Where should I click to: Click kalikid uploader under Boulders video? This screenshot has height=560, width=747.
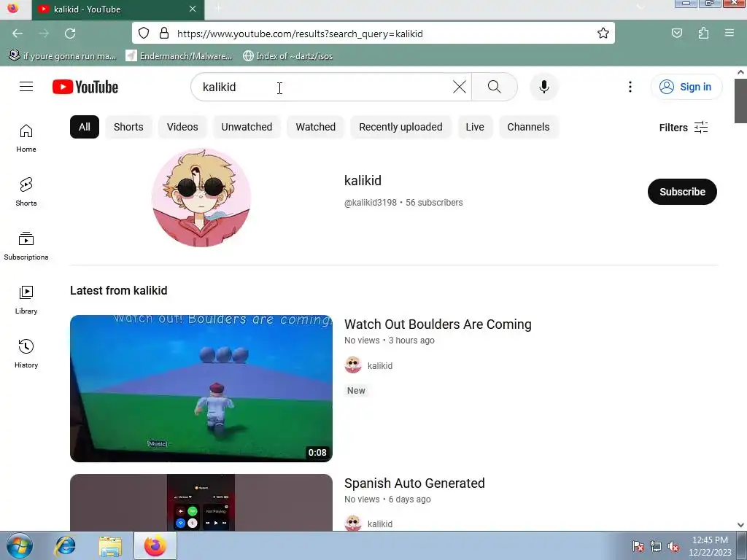[x=379, y=366]
